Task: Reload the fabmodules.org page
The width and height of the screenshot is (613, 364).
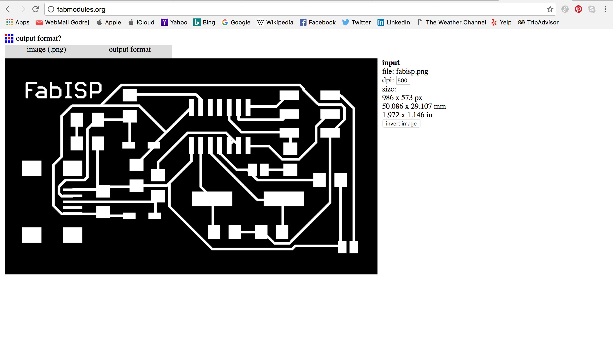Action: click(x=35, y=9)
